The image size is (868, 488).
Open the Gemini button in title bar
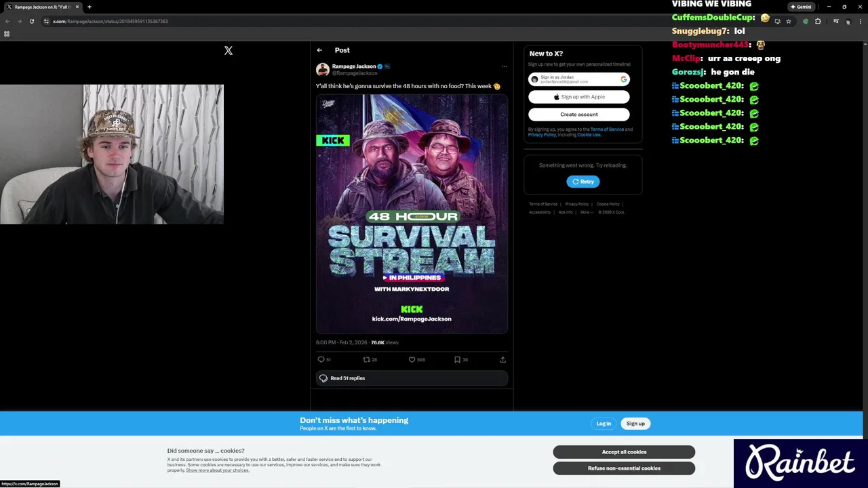pyautogui.click(x=801, y=7)
